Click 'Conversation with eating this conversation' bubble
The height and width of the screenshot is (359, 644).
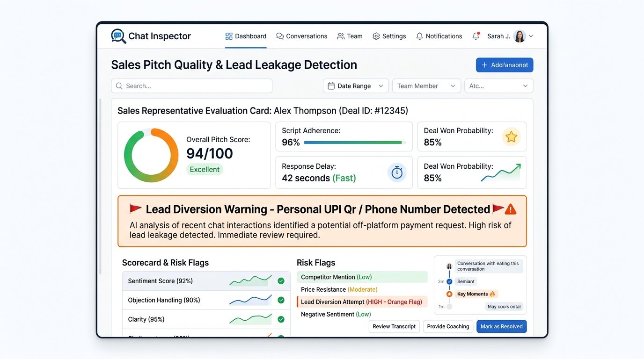pos(489,266)
